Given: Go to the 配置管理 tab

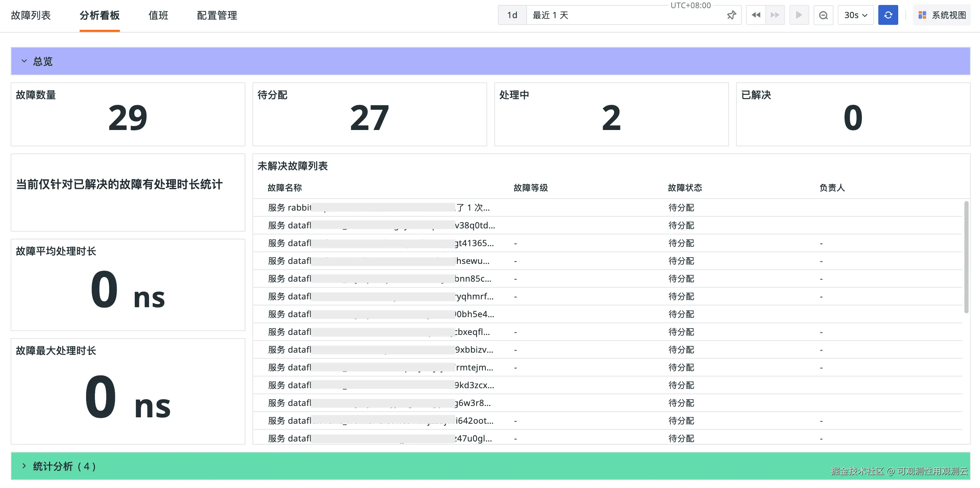Looking at the screenshot, I should tap(217, 15).
